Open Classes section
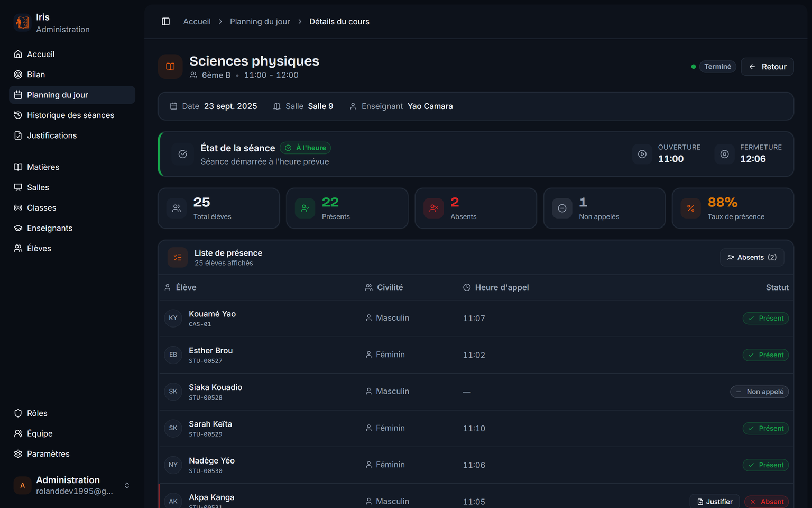 click(72, 207)
